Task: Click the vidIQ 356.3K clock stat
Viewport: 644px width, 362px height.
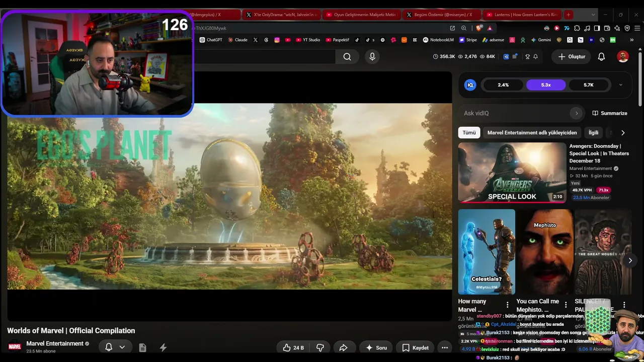Action: click(444, 57)
